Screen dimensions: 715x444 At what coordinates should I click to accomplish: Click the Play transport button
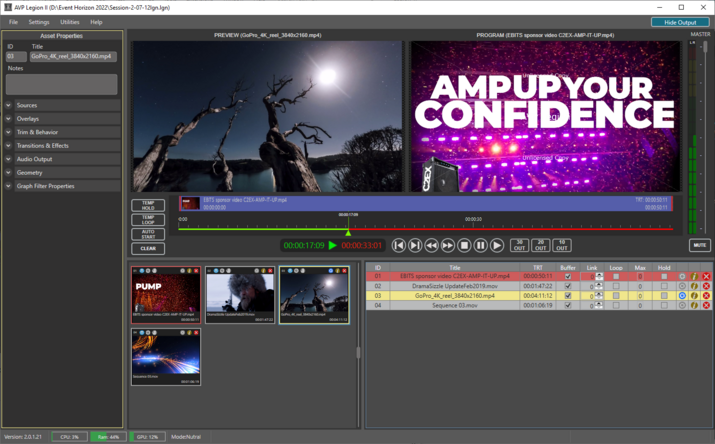497,245
